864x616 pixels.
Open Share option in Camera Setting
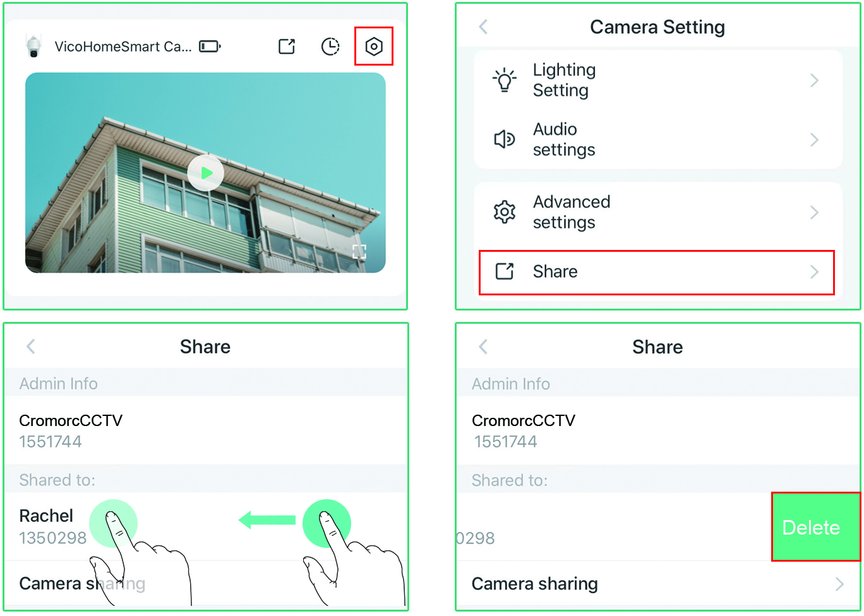[x=657, y=272]
